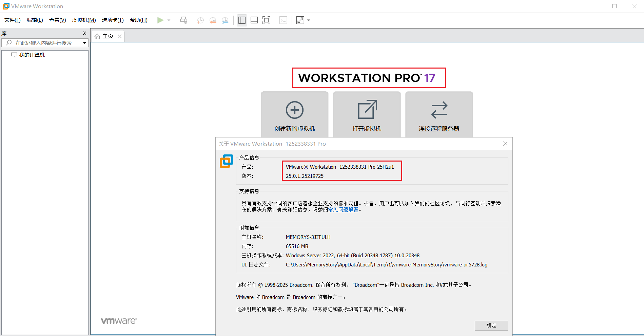Open the 虚拟机(M) menu

(84, 20)
